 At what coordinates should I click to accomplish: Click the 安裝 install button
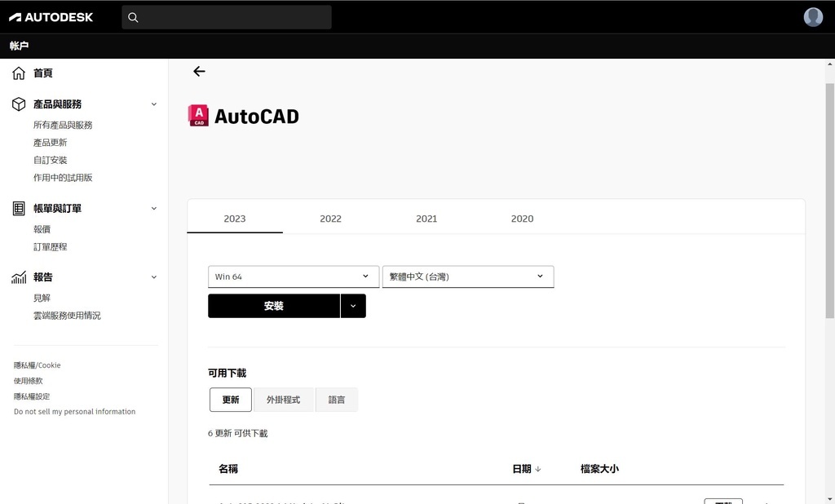[274, 306]
